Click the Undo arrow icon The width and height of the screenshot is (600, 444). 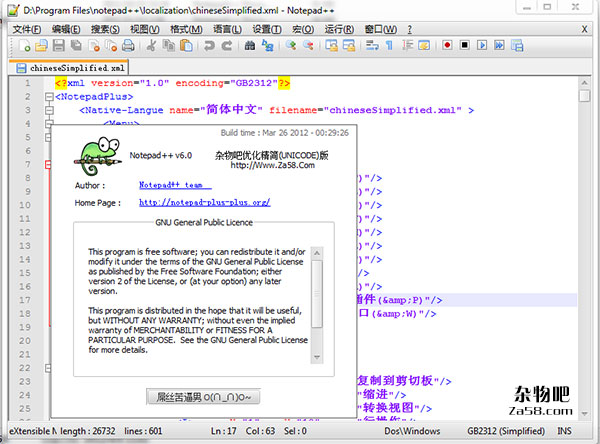tap(209, 46)
